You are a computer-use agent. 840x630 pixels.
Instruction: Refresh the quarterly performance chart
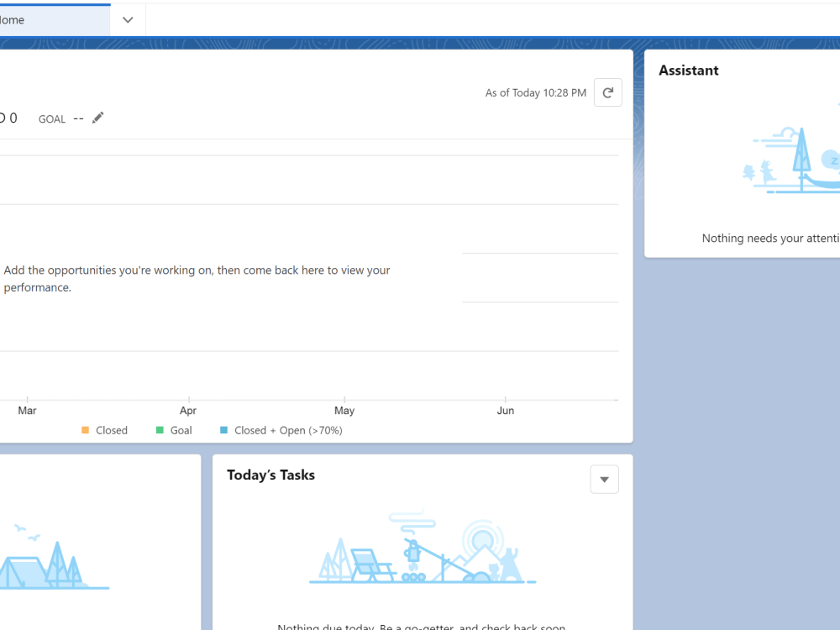tap(607, 92)
